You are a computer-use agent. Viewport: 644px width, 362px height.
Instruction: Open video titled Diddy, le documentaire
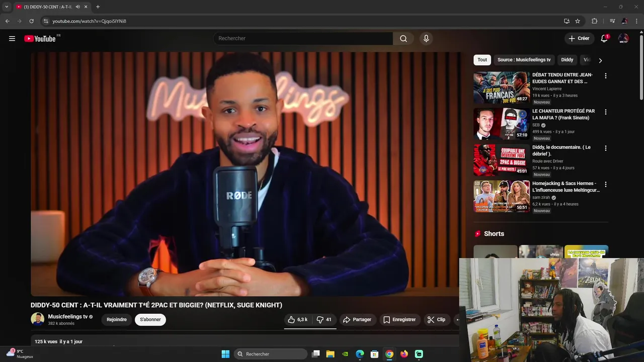tap(561, 150)
